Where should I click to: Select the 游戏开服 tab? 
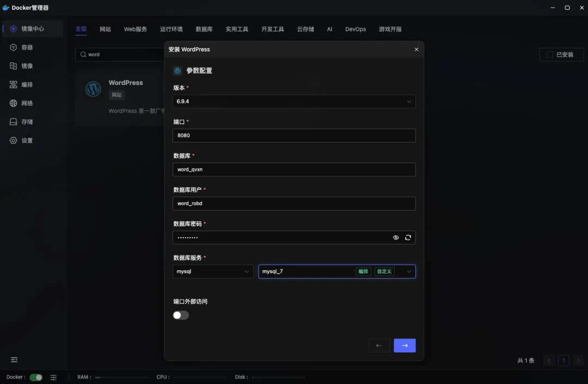click(x=390, y=29)
